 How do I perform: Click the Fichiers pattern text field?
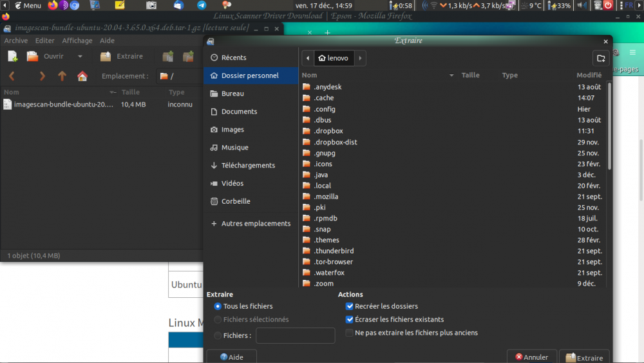pyautogui.click(x=295, y=335)
